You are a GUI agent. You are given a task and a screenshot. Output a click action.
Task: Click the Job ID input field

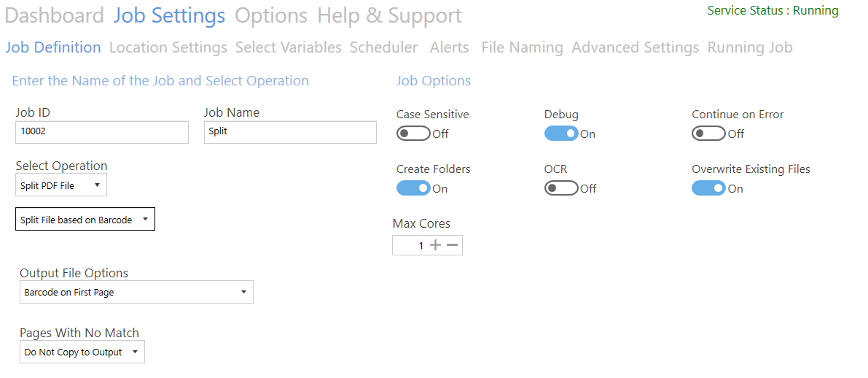[102, 132]
